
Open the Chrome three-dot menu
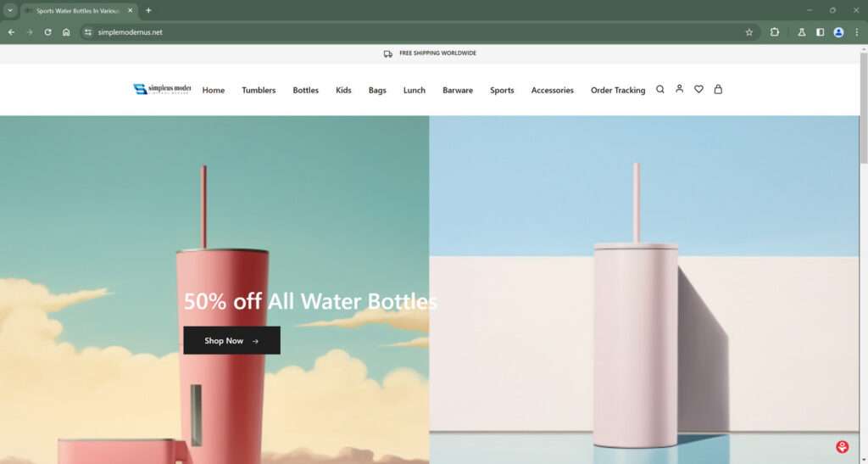[857, 32]
